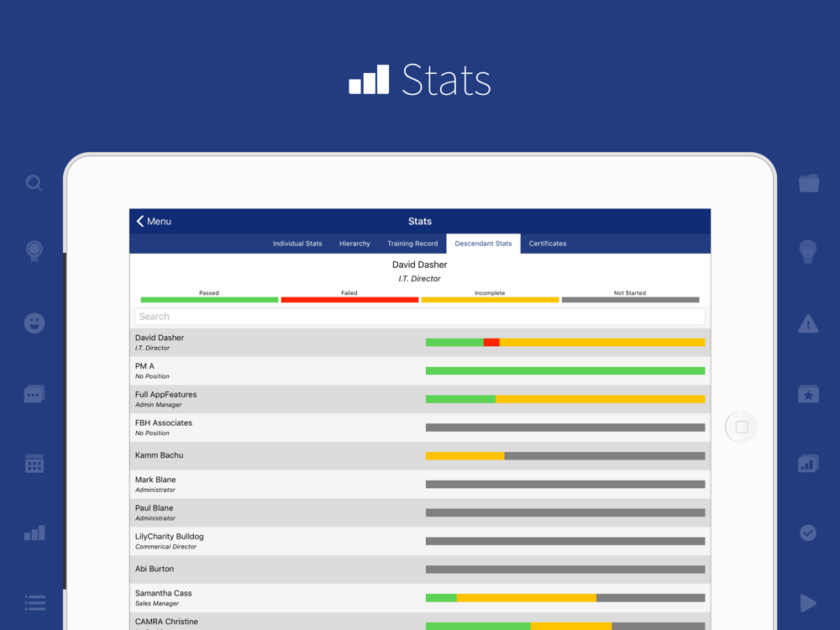Select the Paul Blane row
Screen dimensions: 840x630
pos(420,512)
